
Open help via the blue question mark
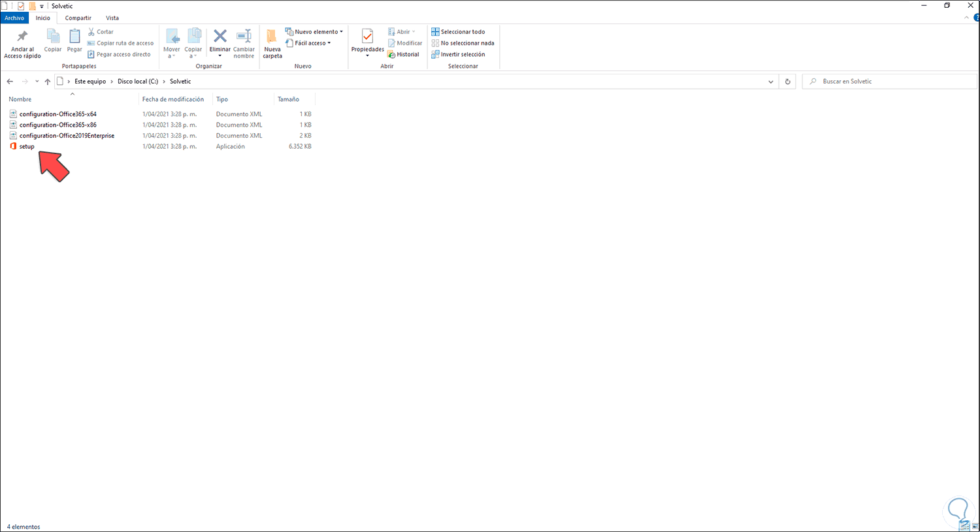pyautogui.click(x=977, y=18)
